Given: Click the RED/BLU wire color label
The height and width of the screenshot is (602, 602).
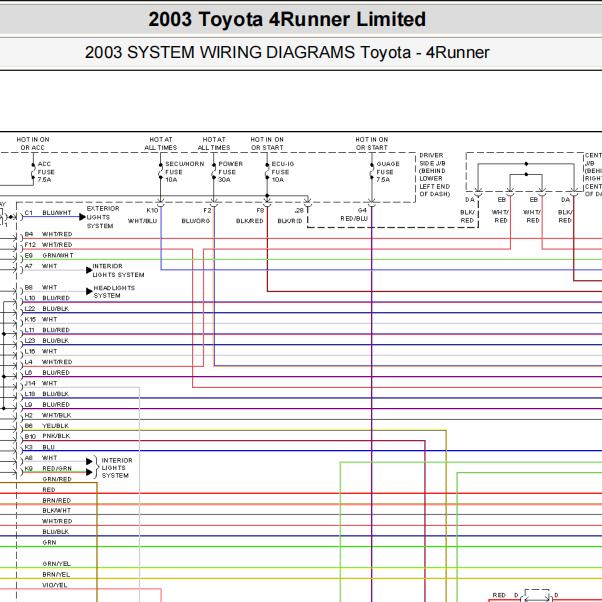Looking at the screenshot, I should [x=354, y=218].
